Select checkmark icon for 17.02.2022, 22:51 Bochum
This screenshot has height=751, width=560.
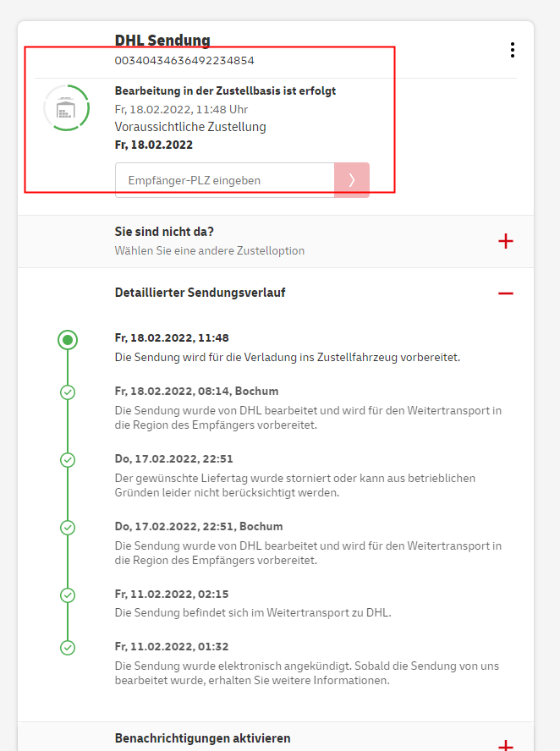coord(68,527)
